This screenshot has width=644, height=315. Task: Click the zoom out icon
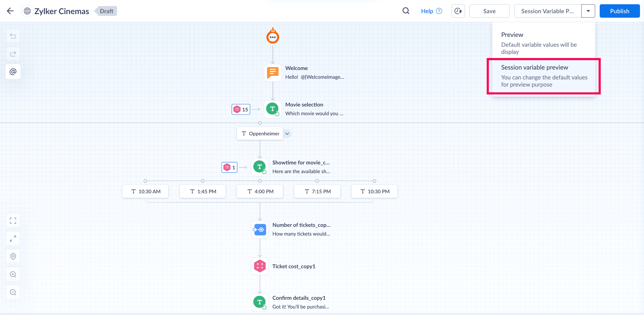tap(13, 292)
